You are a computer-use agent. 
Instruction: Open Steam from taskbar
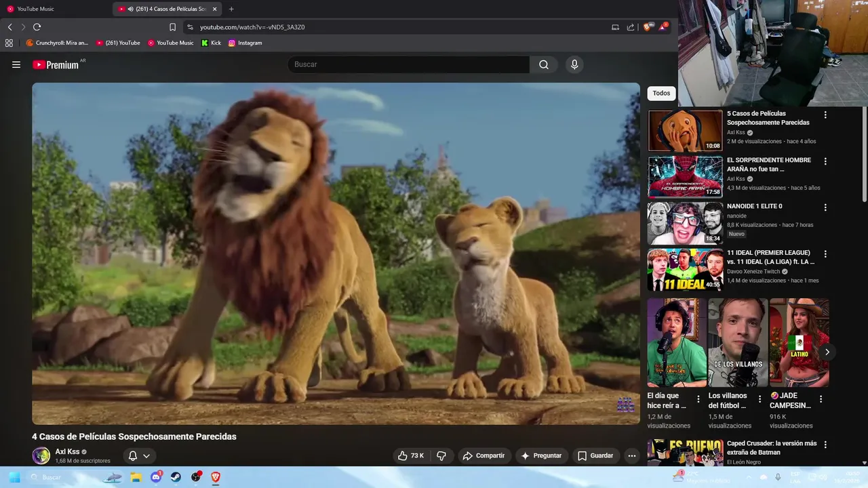[176, 477]
